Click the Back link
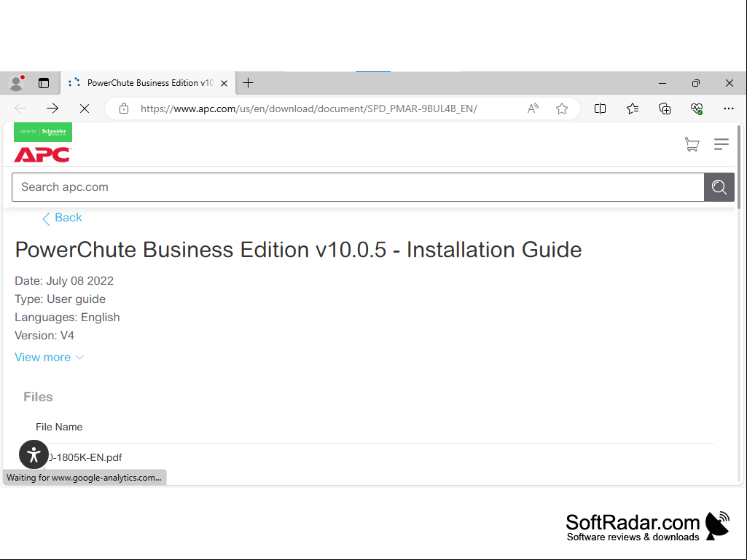Screen dimensions: 747x560 (62, 218)
